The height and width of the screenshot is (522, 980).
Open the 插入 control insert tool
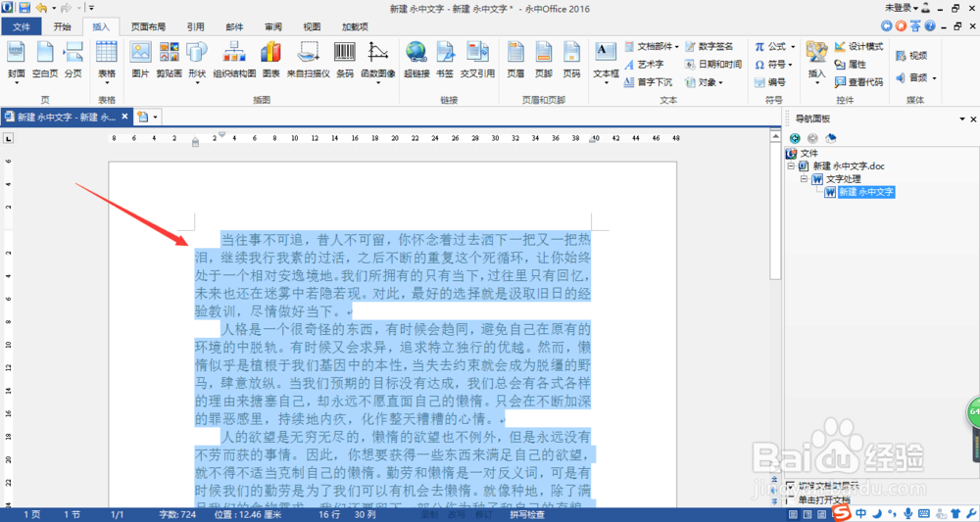(817, 63)
